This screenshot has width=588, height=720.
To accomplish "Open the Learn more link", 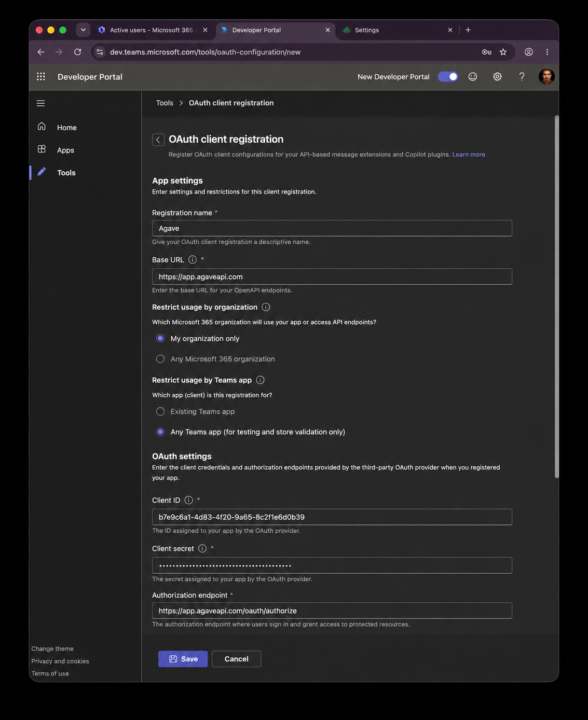I will (x=469, y=155).
